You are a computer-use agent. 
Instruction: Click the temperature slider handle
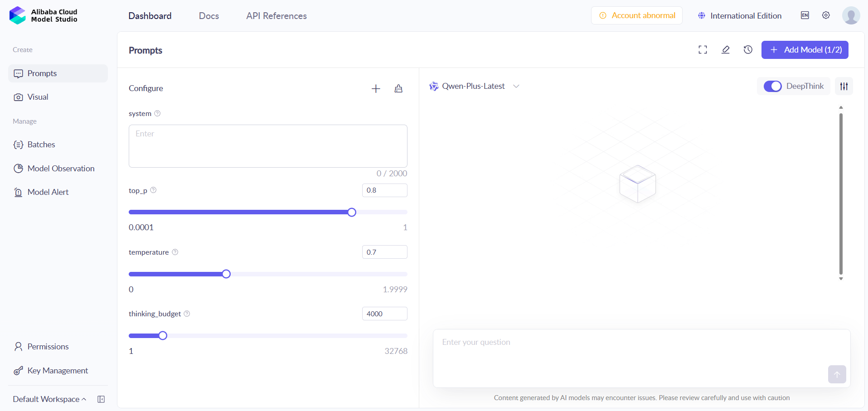pos(226,274)
